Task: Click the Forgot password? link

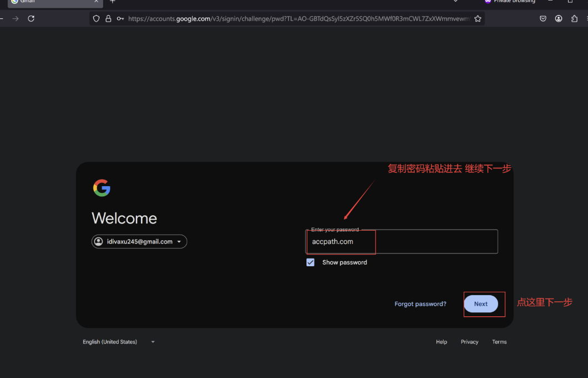Action: click(420, 304)
